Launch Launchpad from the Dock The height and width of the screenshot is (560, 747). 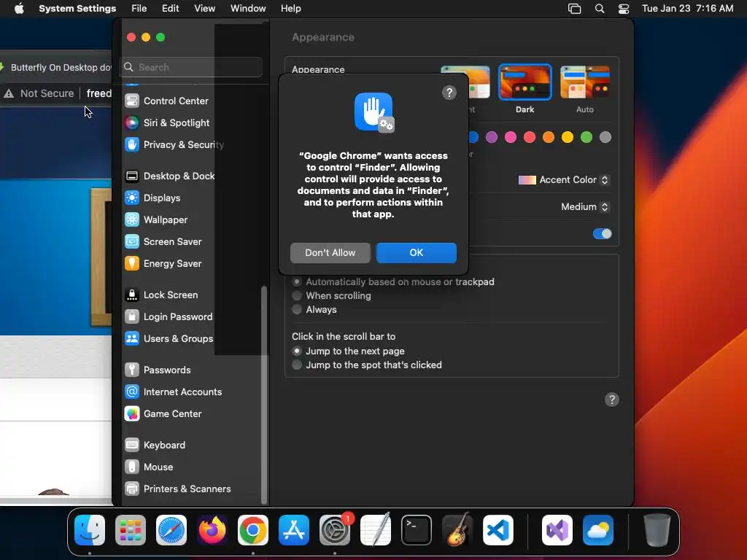click(x=131, y=530)
